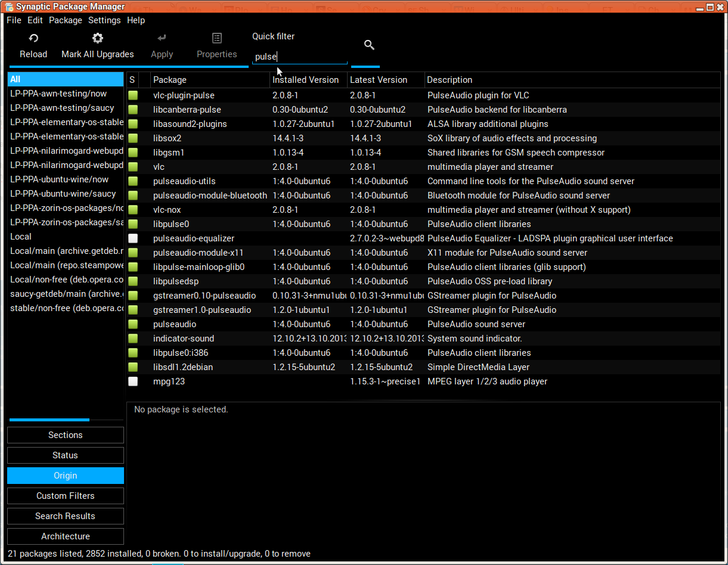728x565 pixels.
Task: Click the Mark All Upgrades gear icon
Action: point(98,39)
